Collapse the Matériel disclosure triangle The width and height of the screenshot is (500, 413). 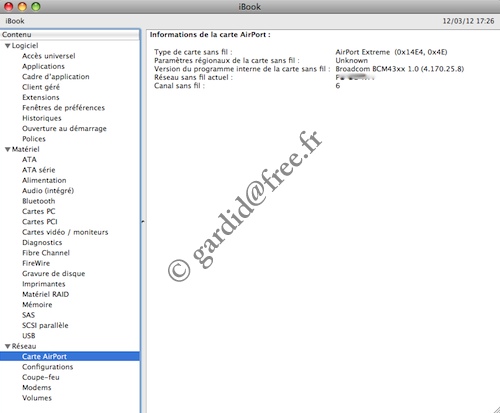(x=7, y=150)
